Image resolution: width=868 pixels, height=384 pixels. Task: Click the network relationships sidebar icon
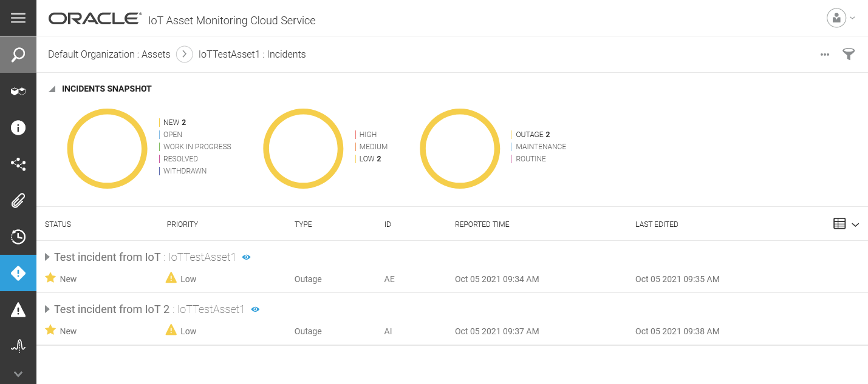[18, 164]
